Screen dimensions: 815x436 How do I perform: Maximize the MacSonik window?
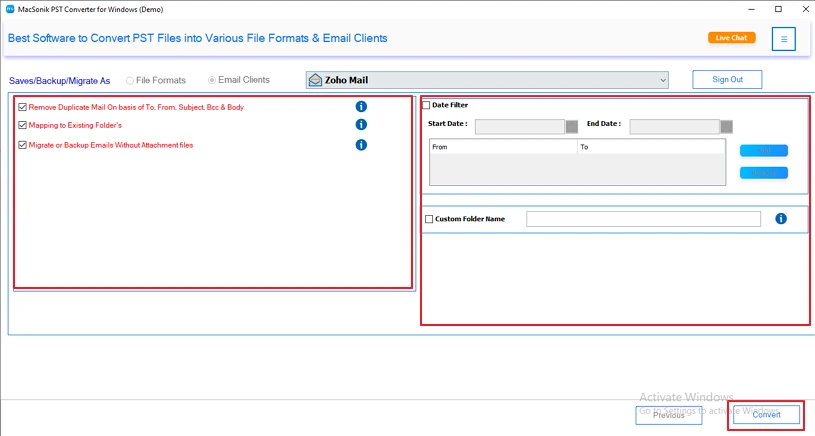(x=778, y=9)
